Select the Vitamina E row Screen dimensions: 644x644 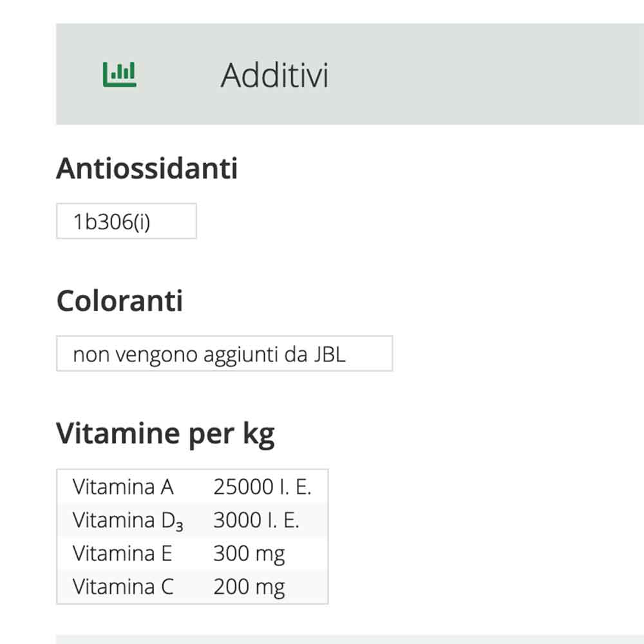coord(193,553)
